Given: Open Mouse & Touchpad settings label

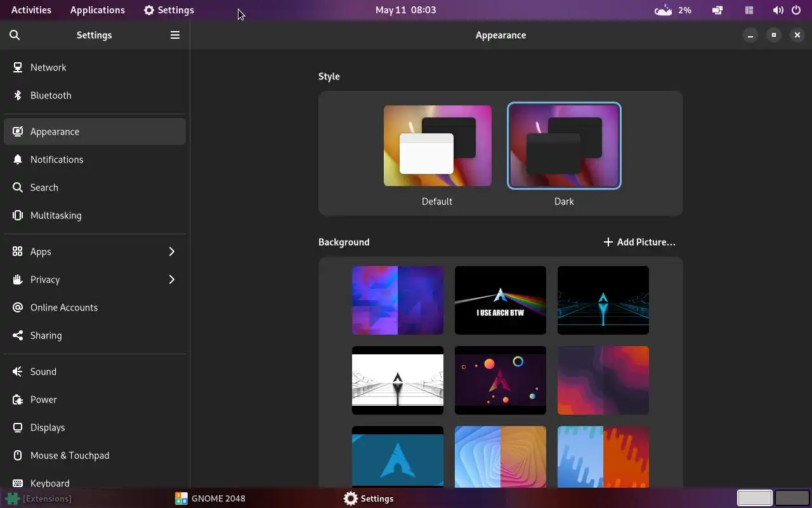Looking at the screenshot, I should [x=70, y=455].
